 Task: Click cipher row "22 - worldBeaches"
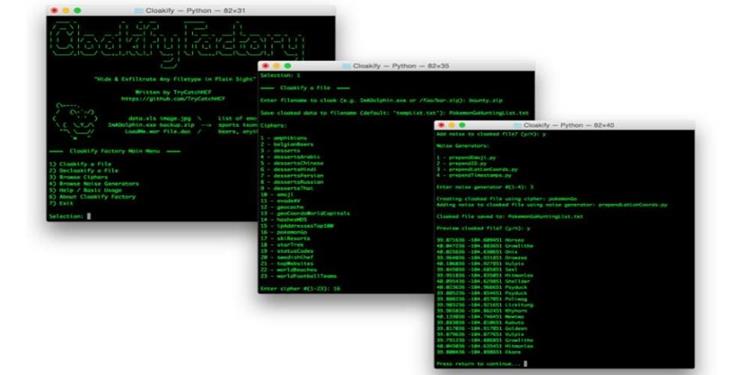click(289, 270)
